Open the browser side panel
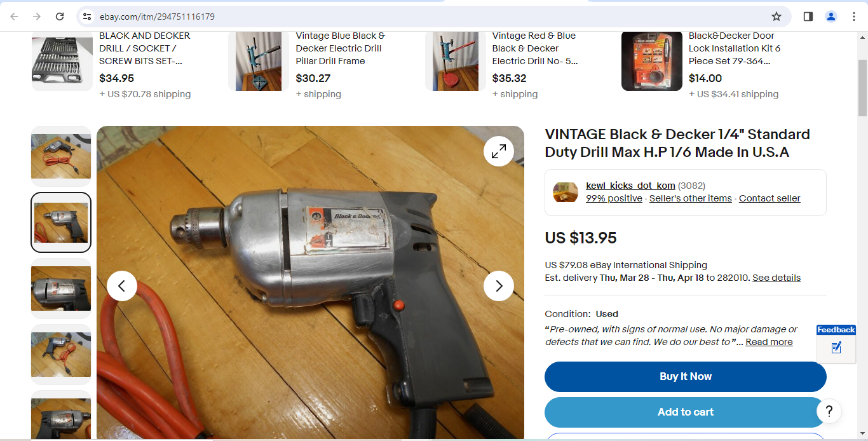Viewport: 868px width, 441px height. click(x=808, y=17)
